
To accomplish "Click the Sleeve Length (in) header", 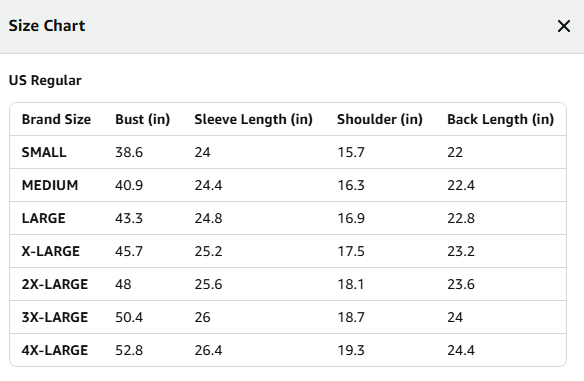I will 253,119.
